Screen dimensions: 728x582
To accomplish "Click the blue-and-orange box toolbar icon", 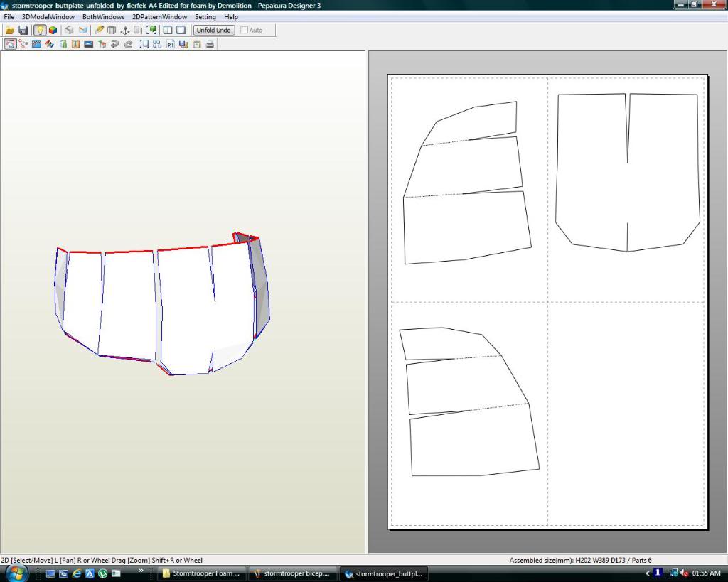I will pyautogui.click(x=82, y=30).
